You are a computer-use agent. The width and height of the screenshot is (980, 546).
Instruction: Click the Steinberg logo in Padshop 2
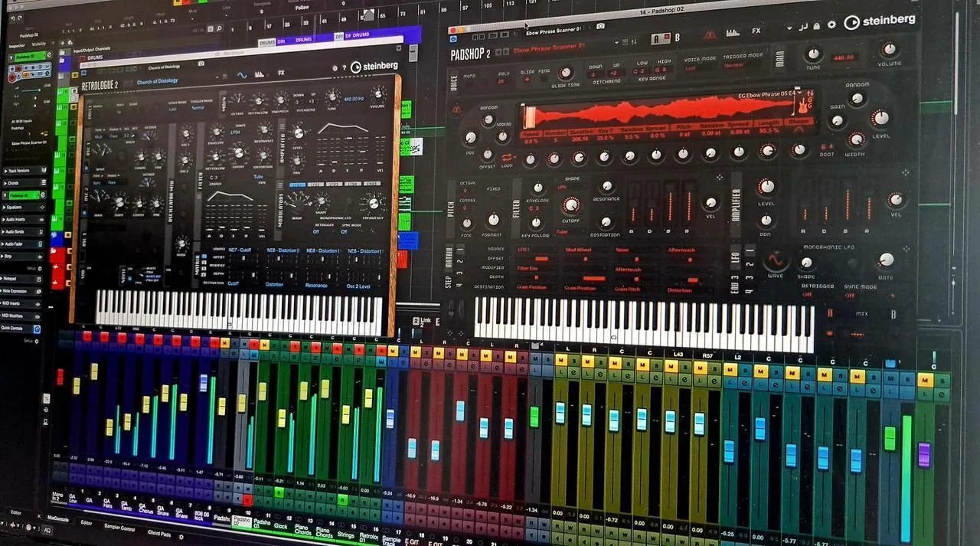880,21
